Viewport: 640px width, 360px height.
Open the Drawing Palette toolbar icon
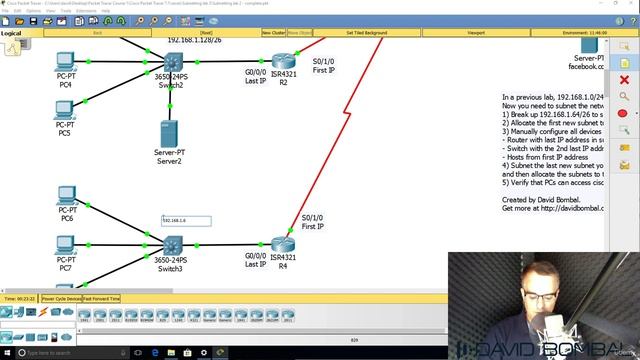coord(185,21)
